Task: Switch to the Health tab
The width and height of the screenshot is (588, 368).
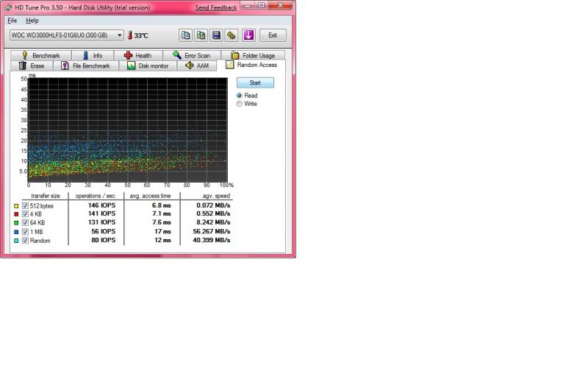Action: [x=138, y=55]
